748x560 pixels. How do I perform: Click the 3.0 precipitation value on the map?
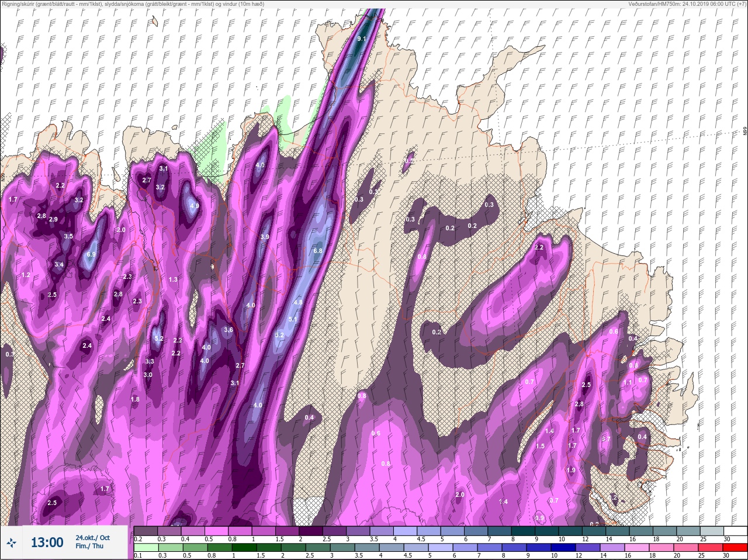coord(148,375)
